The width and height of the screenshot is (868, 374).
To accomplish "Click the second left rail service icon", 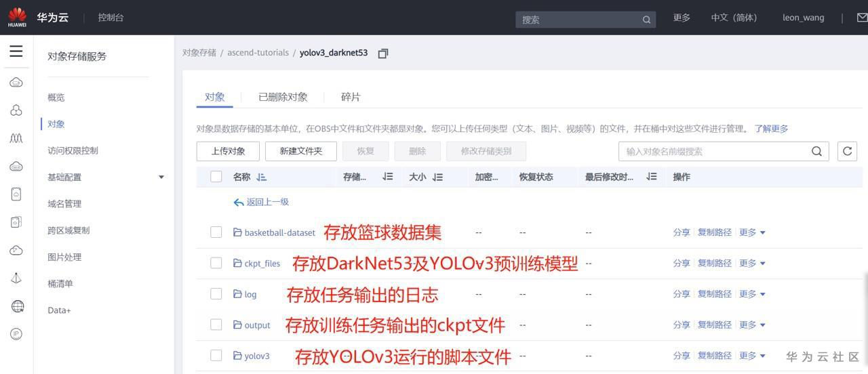I will [16, 110].
